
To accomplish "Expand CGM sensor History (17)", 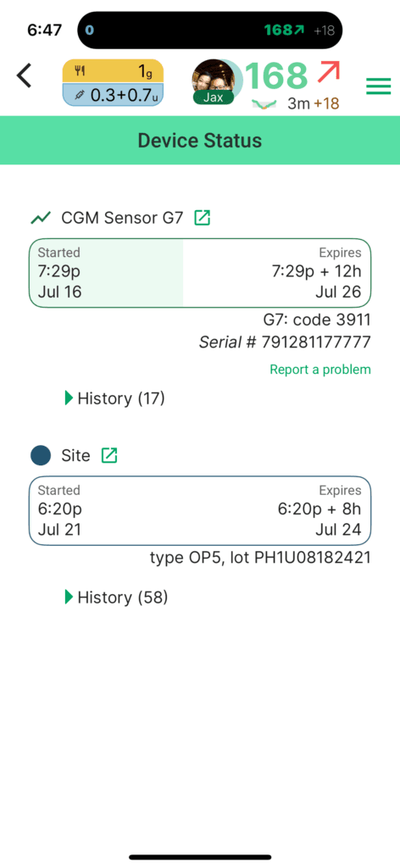I will click(x=115, y=398).
